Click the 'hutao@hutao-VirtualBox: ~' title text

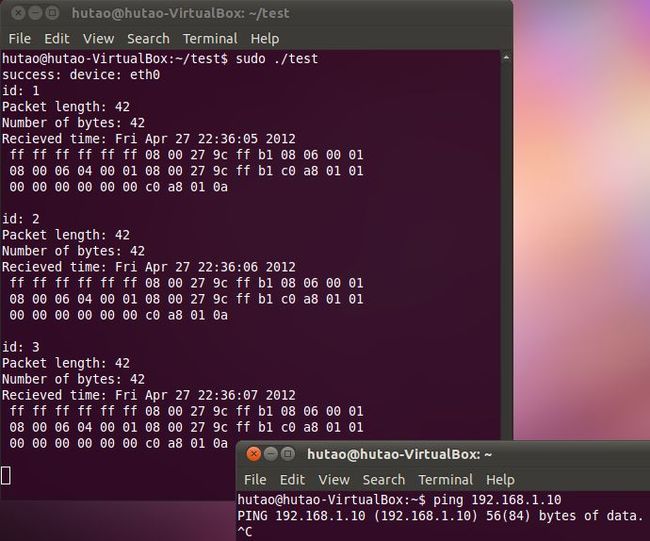[399, 454]
